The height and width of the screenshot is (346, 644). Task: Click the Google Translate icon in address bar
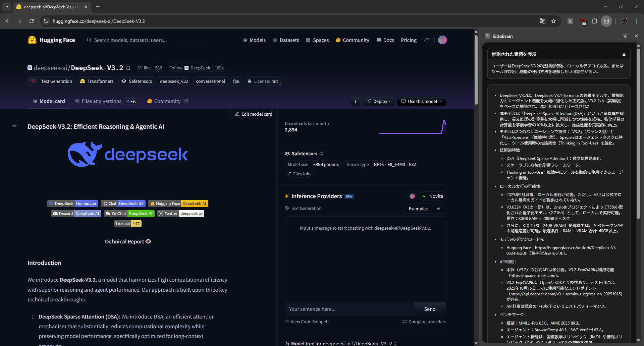[x=542, y=21]
